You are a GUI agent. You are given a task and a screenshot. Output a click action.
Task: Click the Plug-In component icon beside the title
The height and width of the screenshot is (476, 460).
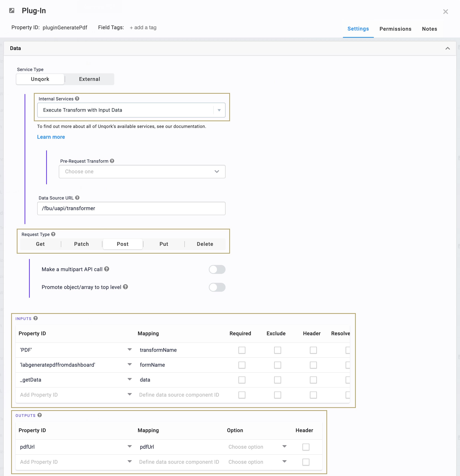(12, 10)
